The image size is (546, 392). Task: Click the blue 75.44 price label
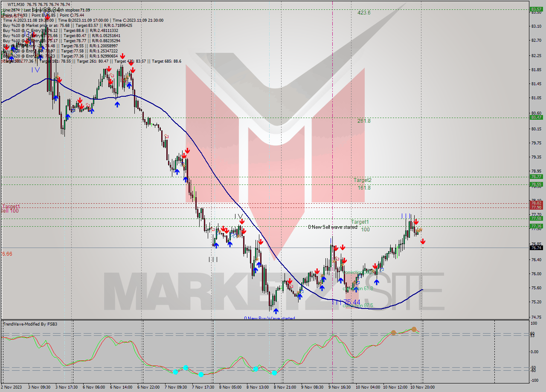point(351,302)
